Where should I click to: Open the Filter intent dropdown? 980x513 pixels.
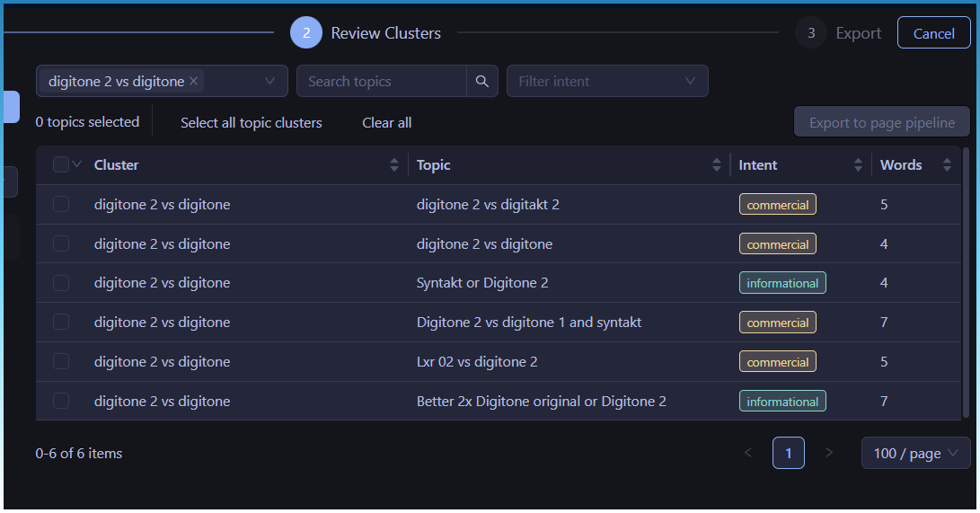[x=607, y=81]
